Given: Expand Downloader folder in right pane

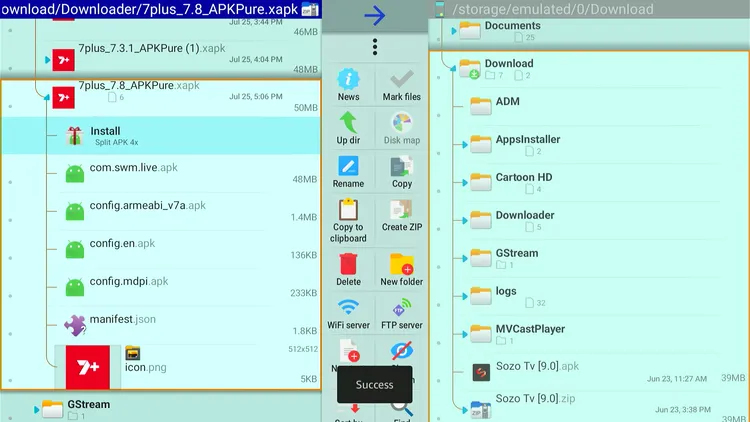Looking at the screenshot, I should tap(464, 221).
